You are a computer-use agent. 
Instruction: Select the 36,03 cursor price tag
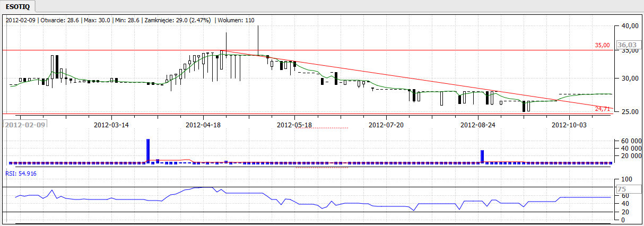[x=627, y=45]
